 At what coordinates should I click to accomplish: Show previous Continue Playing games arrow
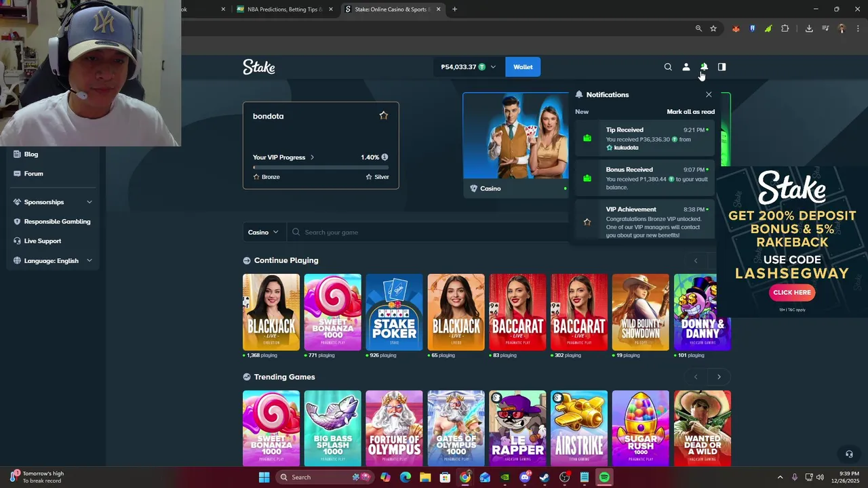click(696, 260)
